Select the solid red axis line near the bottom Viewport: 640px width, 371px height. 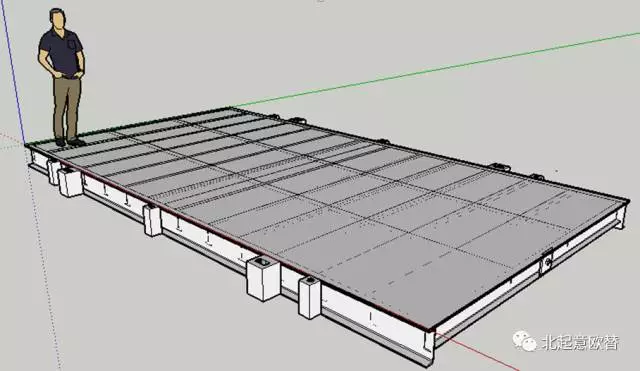(x=476, y=352)
